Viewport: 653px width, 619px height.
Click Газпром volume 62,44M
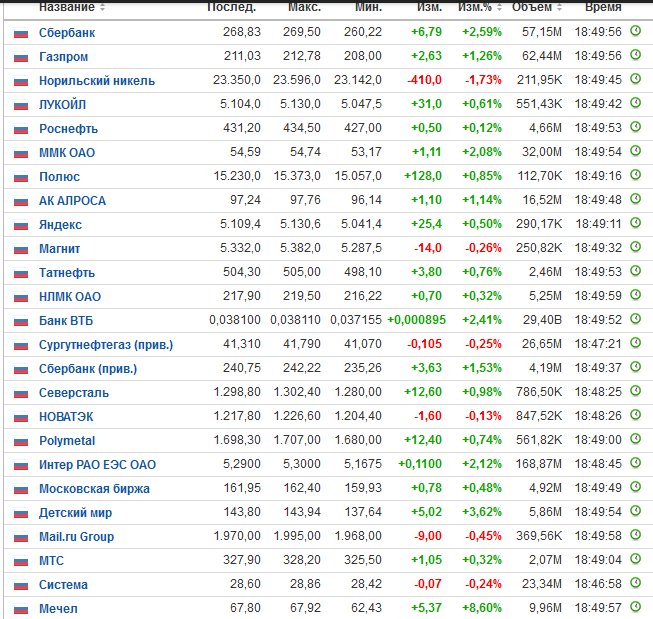pyautogui.click(x=542, y=56)
